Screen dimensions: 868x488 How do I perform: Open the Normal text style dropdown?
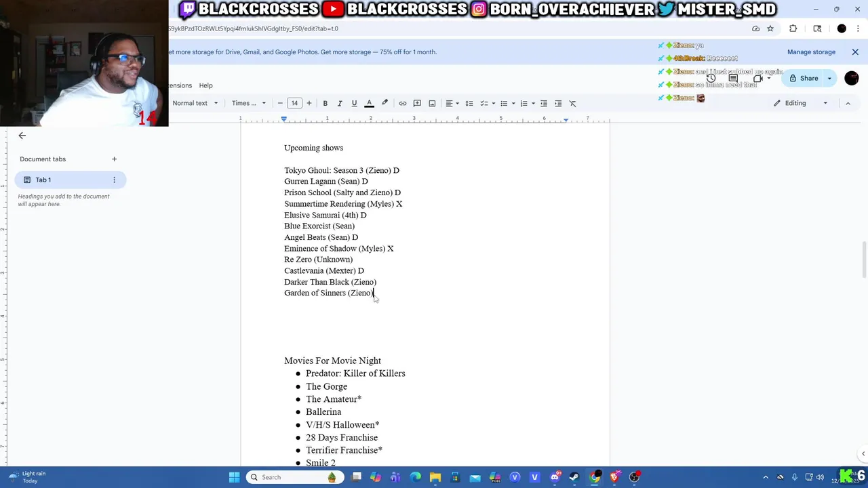pos(195,103)
